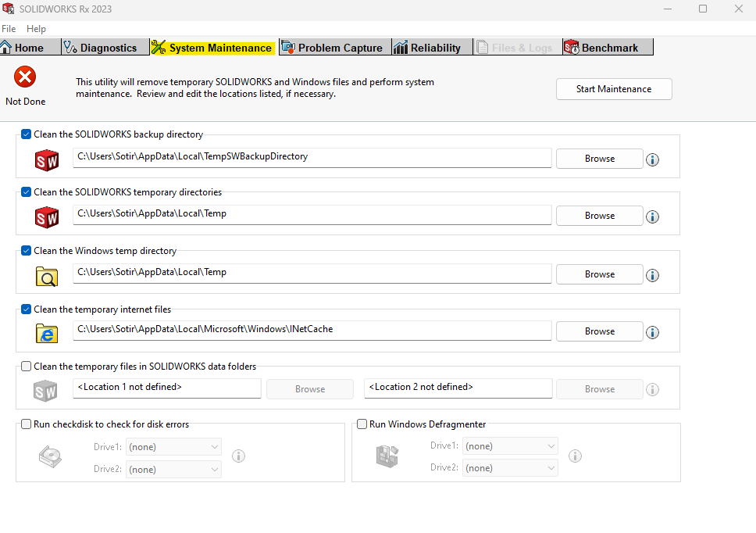This screenshot has width=756, height=533.
Task: Click the info icon for temporary internet files
Action: pos(653,332)
